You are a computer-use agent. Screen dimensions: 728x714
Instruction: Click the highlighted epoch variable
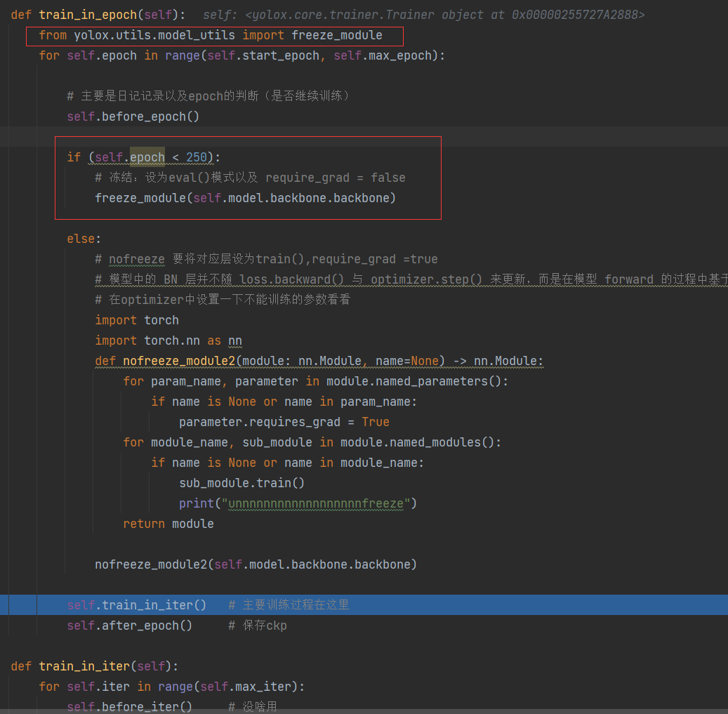pyautogui.click(x=147, y=157)
